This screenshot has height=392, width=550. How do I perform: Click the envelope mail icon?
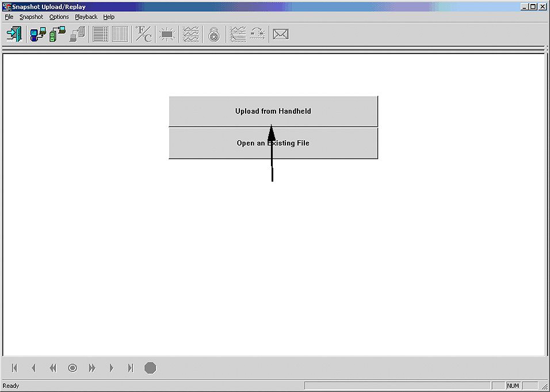coord(280,34)
